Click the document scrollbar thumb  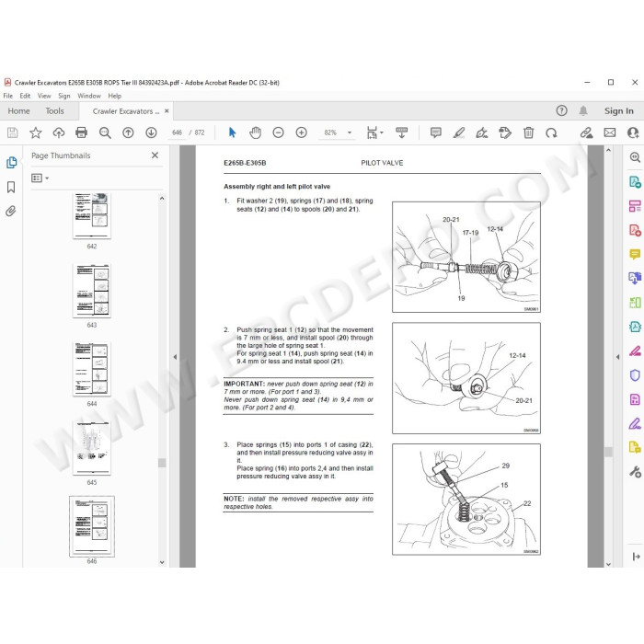click(x=608, y=452)
